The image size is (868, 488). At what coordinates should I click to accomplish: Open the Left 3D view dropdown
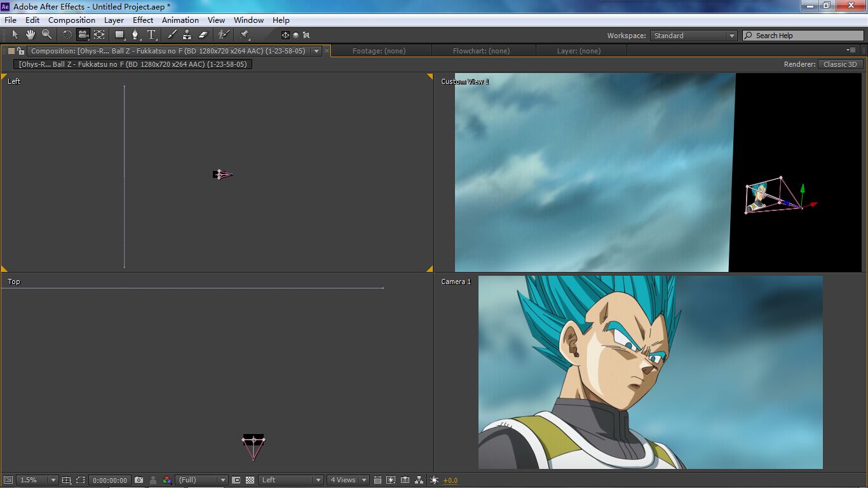(x=292, y=480)
